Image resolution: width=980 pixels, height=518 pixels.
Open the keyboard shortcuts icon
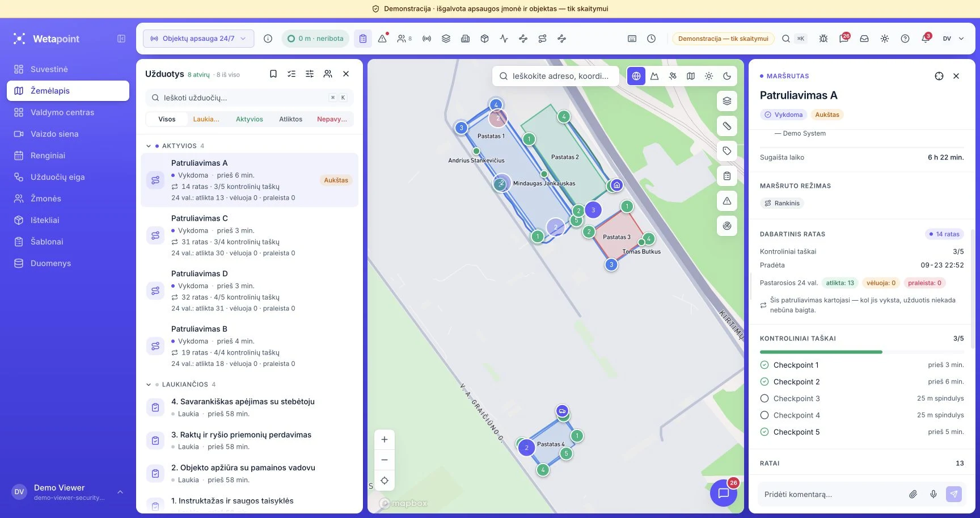point(632,39)
